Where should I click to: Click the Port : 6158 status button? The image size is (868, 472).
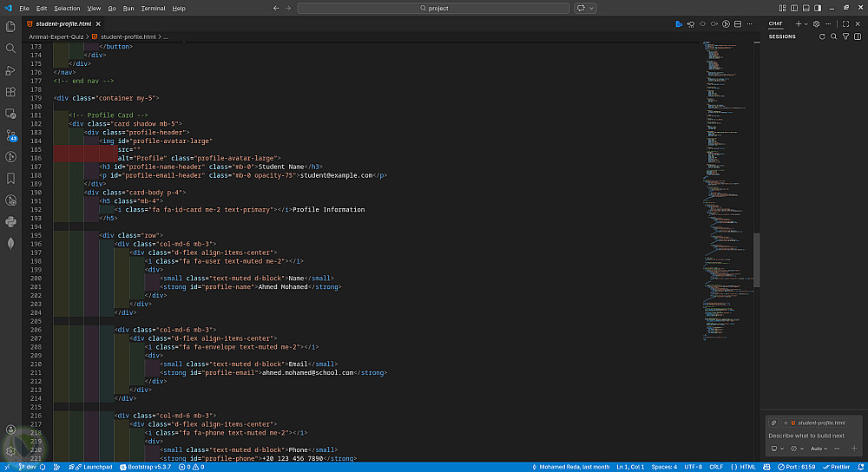click(x=796, y=467)
